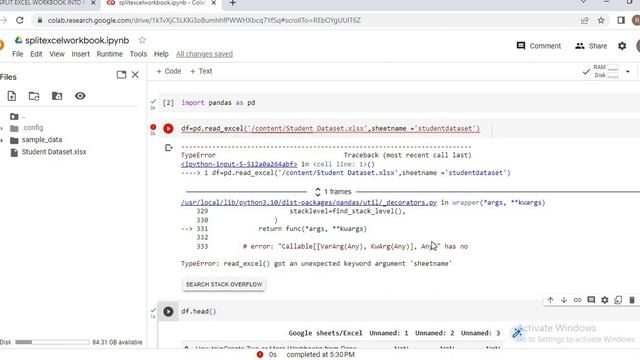Viewport: 640px width, 360px height.
Task: Open the Runtime menu
Action: 109,54
